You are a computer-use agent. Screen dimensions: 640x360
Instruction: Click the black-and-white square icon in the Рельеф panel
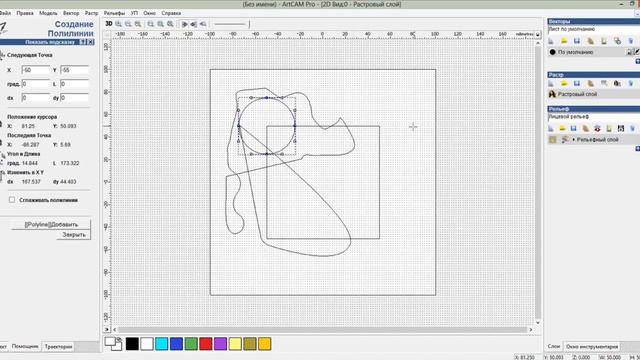[621, 129]
